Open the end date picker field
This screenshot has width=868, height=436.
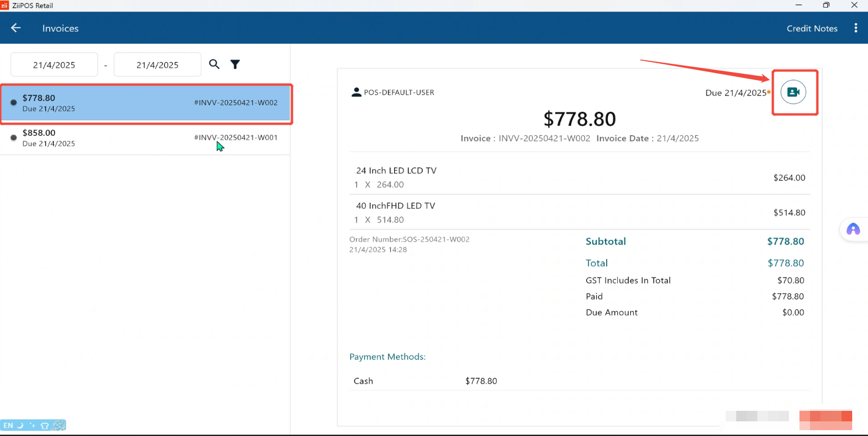tap(157, 65)
